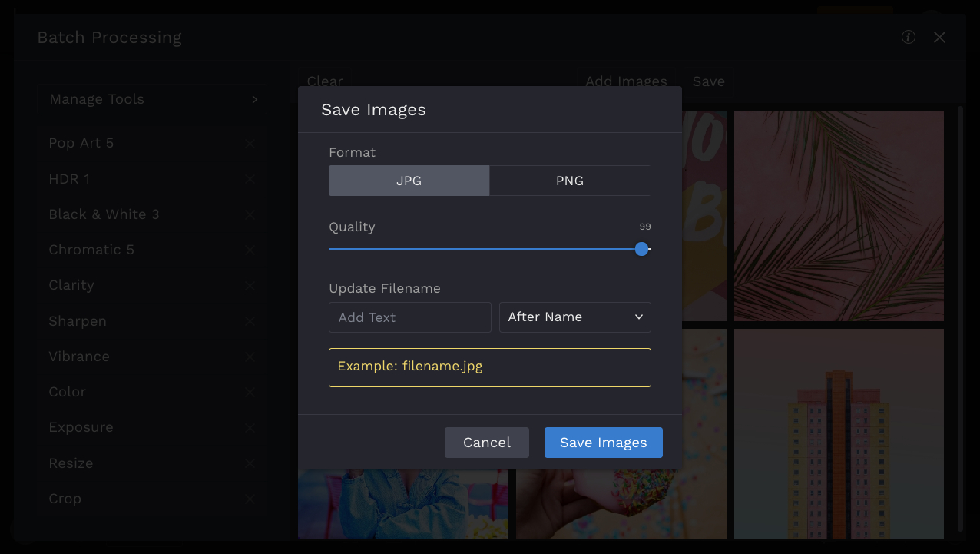Close the Batch Processing window
This screenshot has width=980, height=554.
[939, 38]
